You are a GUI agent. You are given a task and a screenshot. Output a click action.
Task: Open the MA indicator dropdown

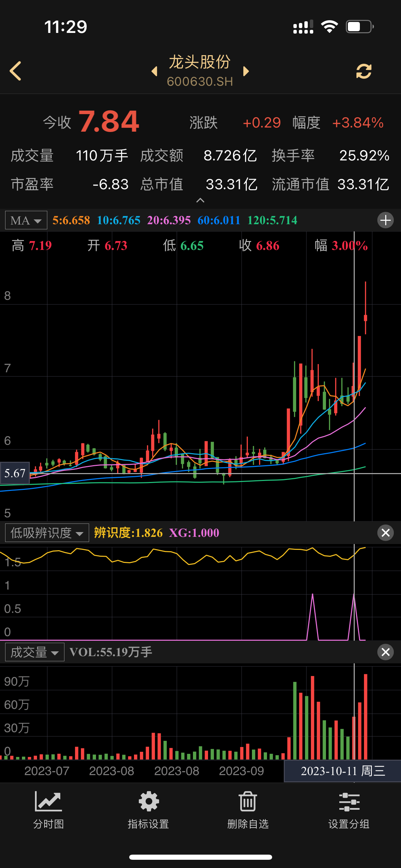coord(26,220)
